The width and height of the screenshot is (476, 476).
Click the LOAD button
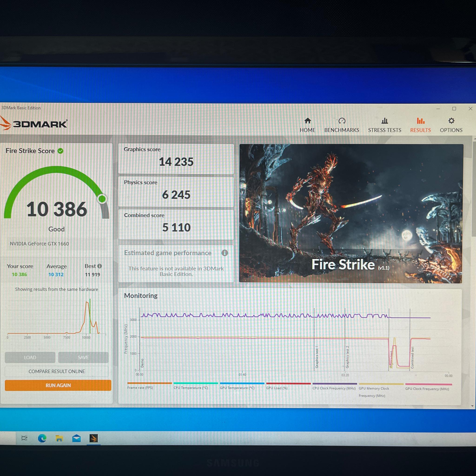click(x=30, y=357)
